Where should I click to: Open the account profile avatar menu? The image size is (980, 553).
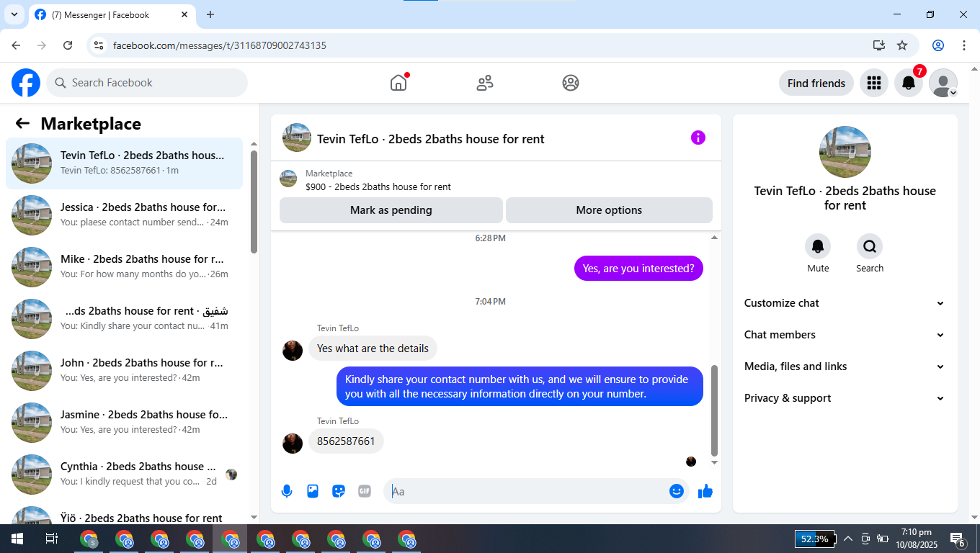(943, 83)
